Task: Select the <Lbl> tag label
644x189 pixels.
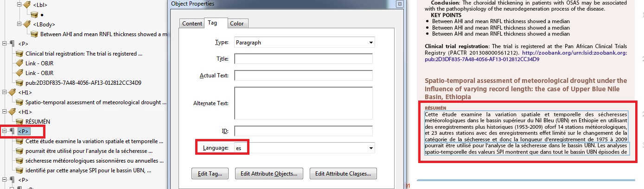Action: tap(40, 5)
